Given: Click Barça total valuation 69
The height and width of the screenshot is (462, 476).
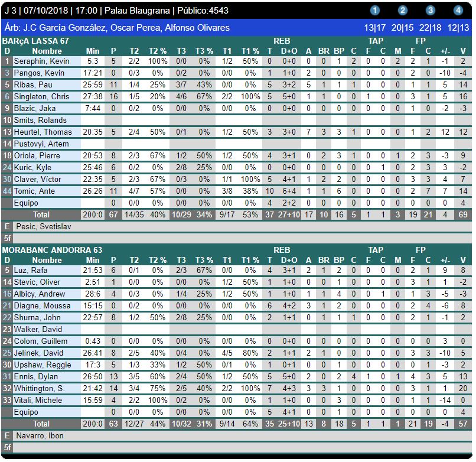Looking at the screenshot, I should tap(463, 214).
